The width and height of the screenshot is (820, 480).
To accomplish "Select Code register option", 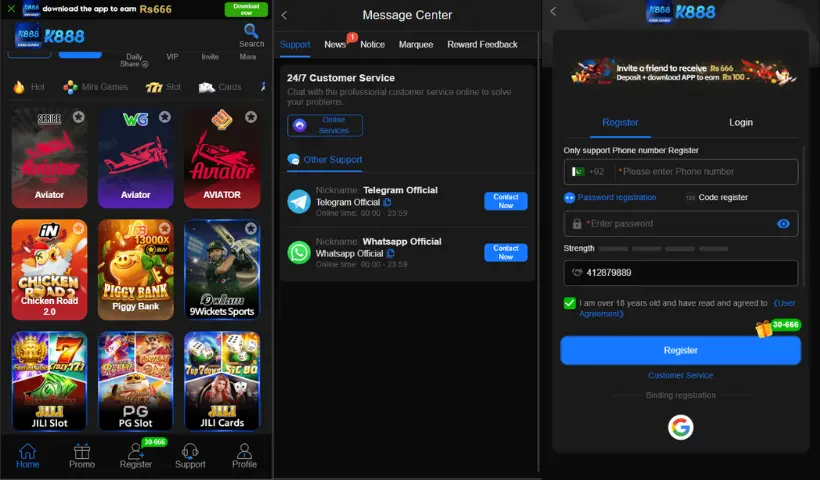I will [x=716, y=198].
